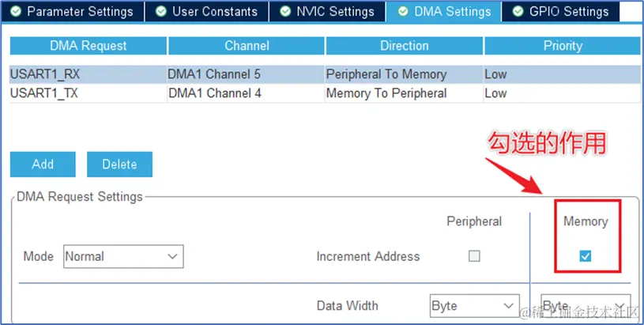Viewport: 644px width, 325px height.
Task: Enable Peripheral increment address checkbox
Action: pos(474,256)
